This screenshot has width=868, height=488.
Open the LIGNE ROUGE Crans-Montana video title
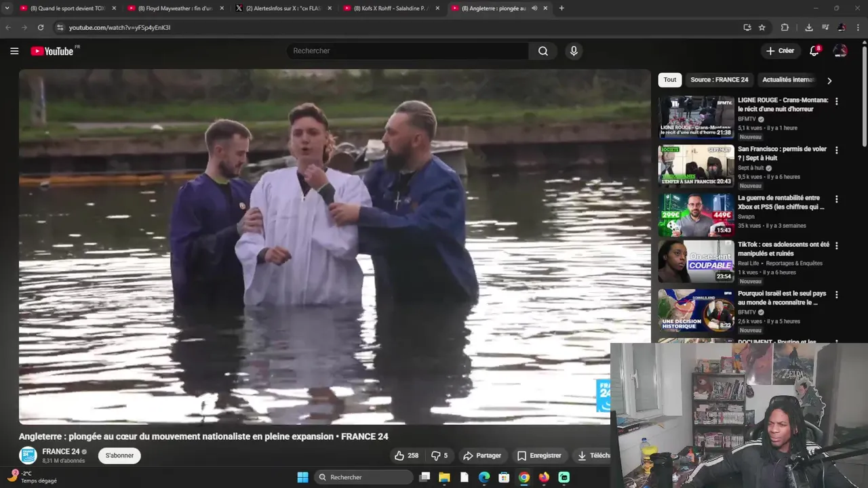(x=783, y=104)
